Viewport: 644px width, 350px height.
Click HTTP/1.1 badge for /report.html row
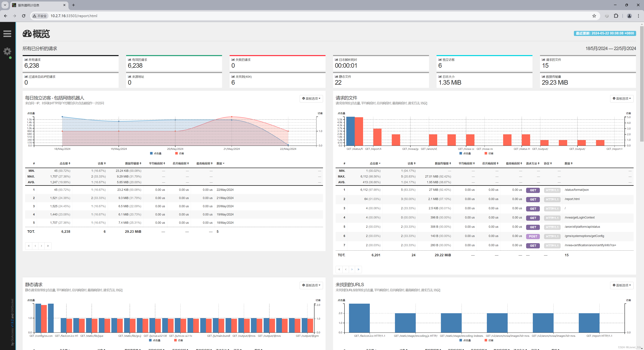552,200
